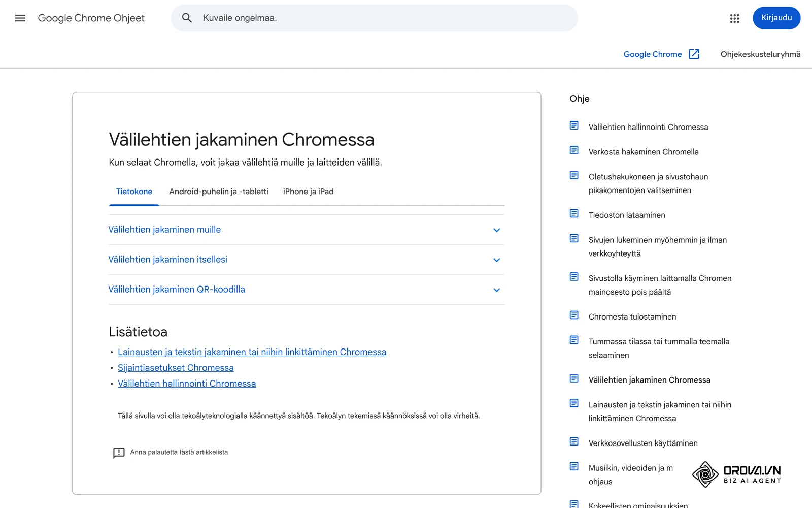Expand chevron for Välilehtien jakaminen muille
The image size is (812, 508).
497,230
